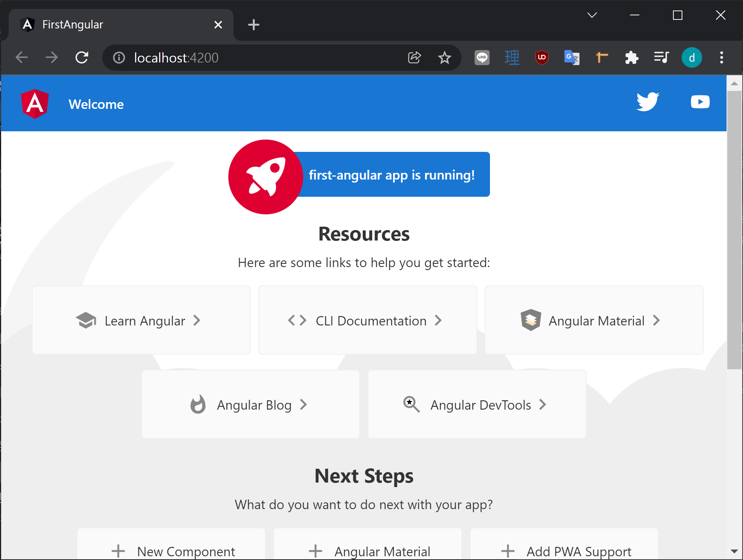Open the YouTube icon in header
Viewport: 743px width, 560px height.
[x=700, y=102]
